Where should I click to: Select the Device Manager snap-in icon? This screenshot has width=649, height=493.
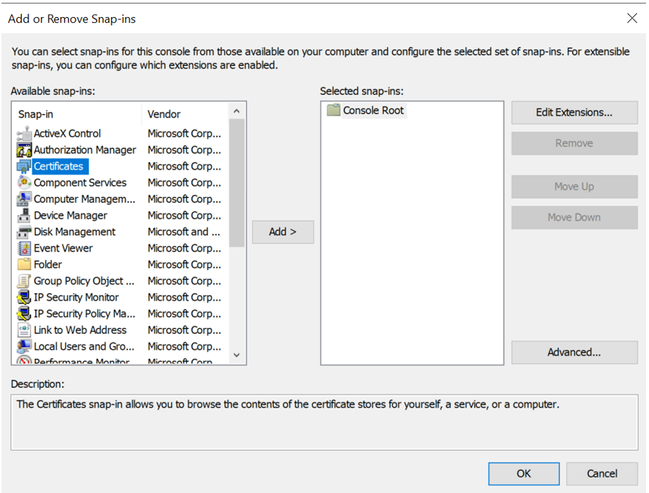pos(25,216)
